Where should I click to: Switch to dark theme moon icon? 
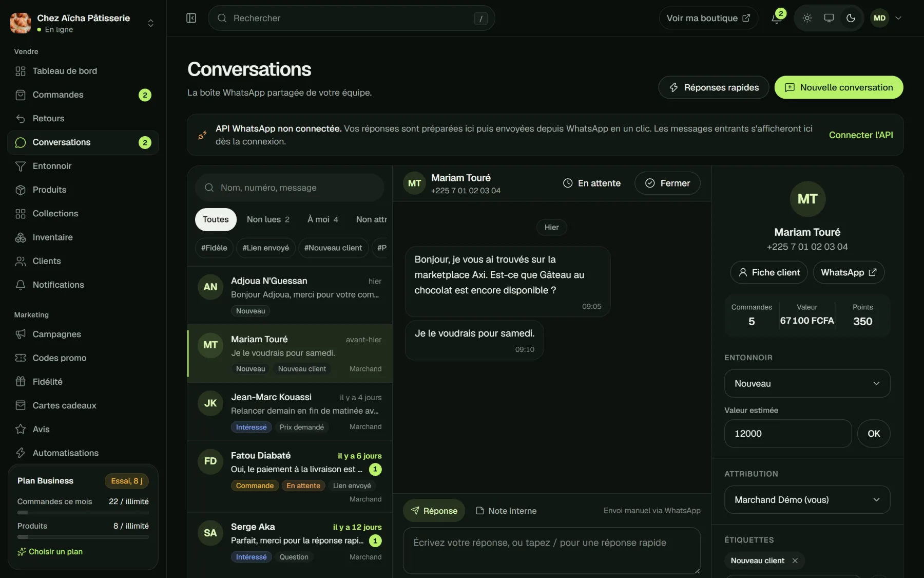coord(851,18)
